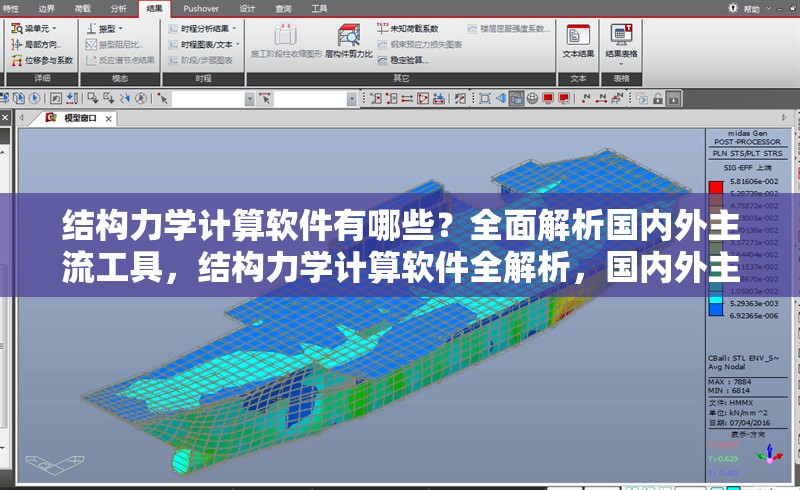The image size is (800, 490).
Task: Click the lightbulb icon beside 帮助
Action: coord(733,8)
